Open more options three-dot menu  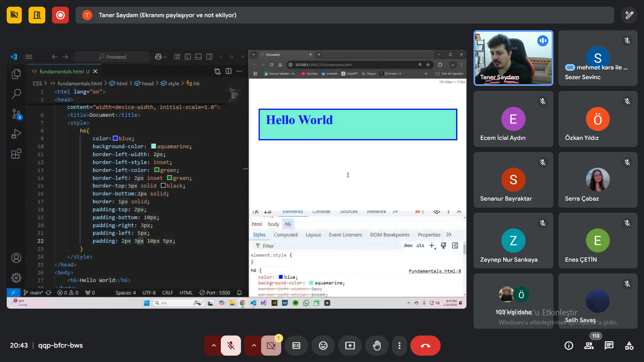399,345
